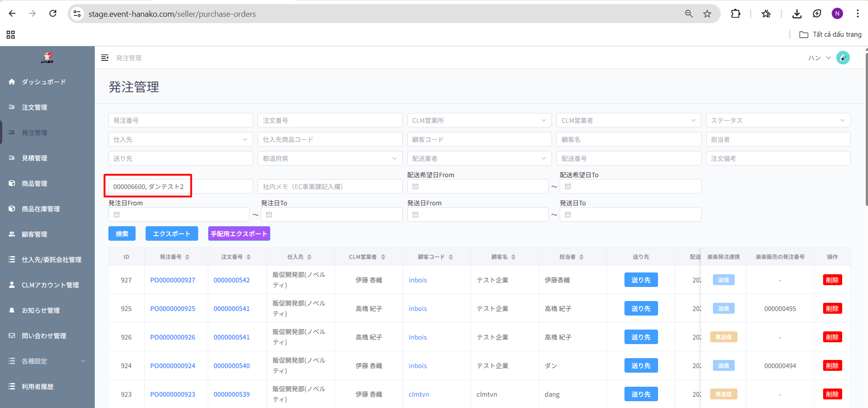Viewport: 868px width, 408px height.
Task: Sort table by 顧客コード column arrows
Action: click(x=451, y=257)
